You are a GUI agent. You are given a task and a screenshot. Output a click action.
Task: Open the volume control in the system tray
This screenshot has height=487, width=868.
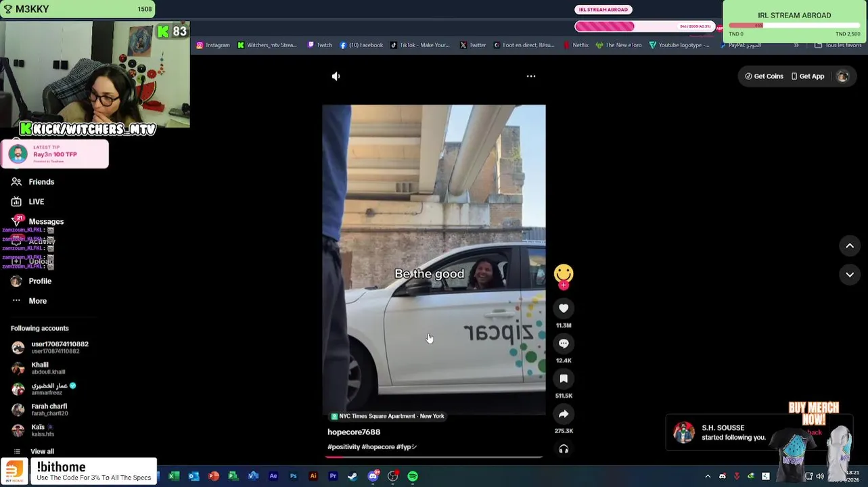(820, 476)
